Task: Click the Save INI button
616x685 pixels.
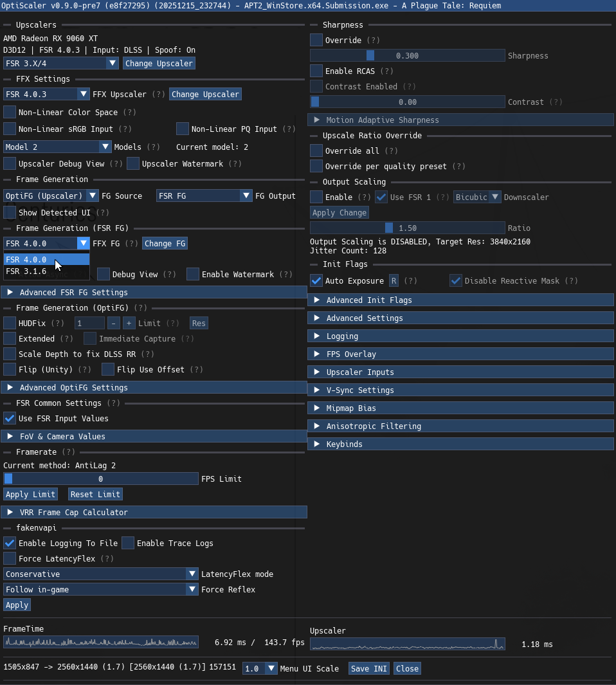Action: click(x=368, y=668)
